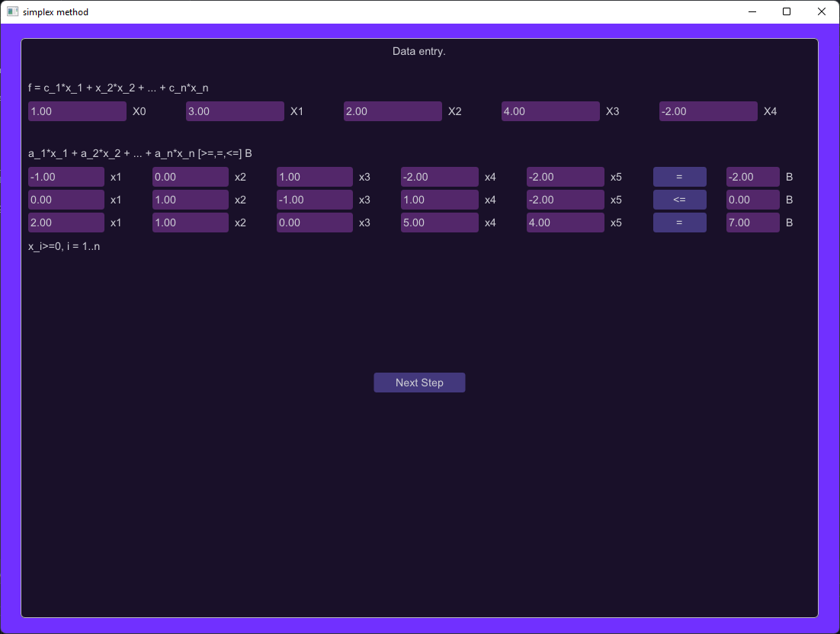The width and height of the screenshot is (840, 634).
Task: Click the second row's x5 field showing -2.00
Action: [x=564, y=199]
